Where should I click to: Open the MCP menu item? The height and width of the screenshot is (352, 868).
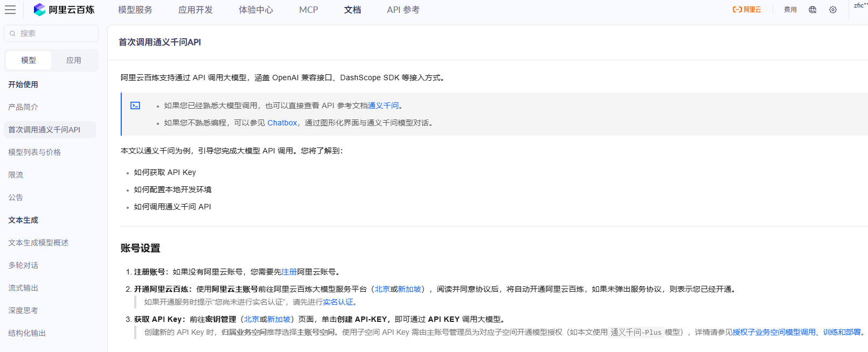tap(309, 10)
